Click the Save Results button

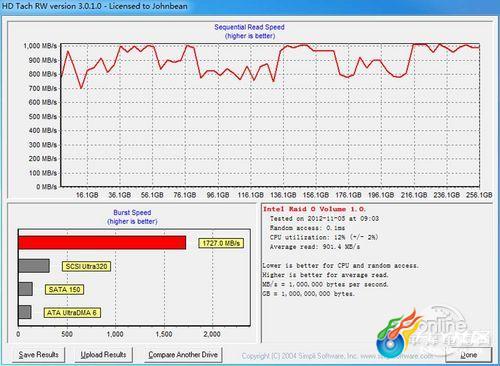point(39,355)
